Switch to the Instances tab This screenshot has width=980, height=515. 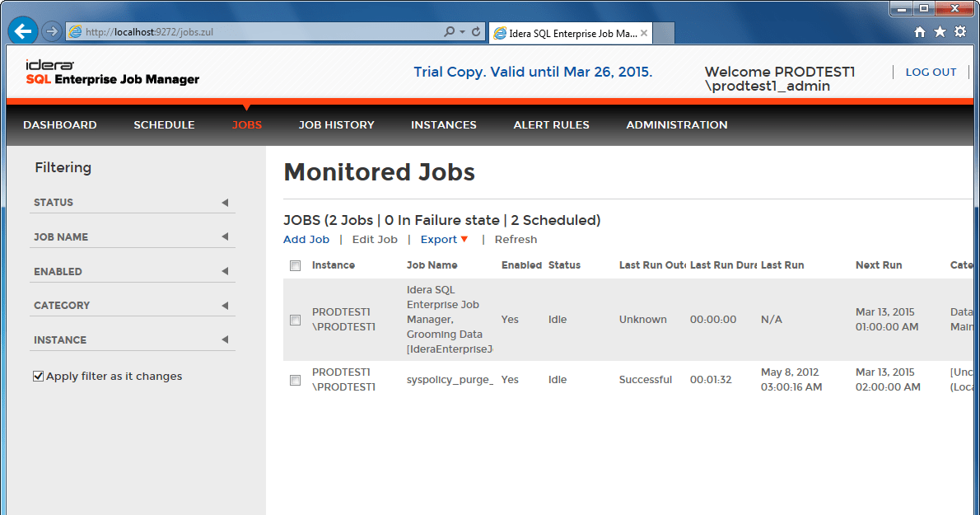coord(444,125)
